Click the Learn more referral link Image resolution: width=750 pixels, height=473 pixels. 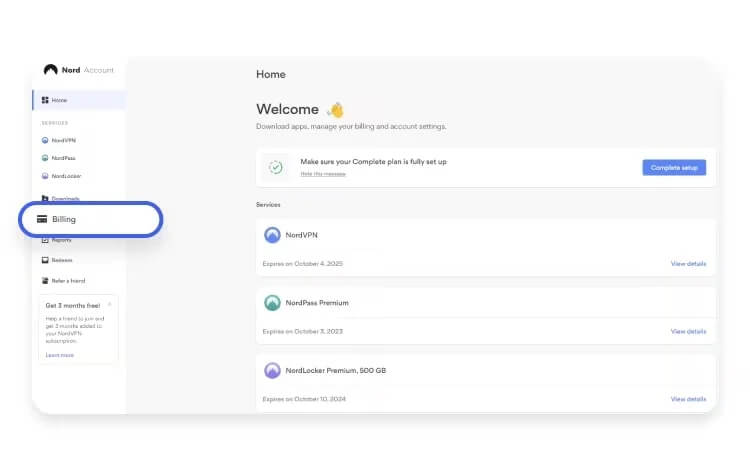click(x=60, y=355)
